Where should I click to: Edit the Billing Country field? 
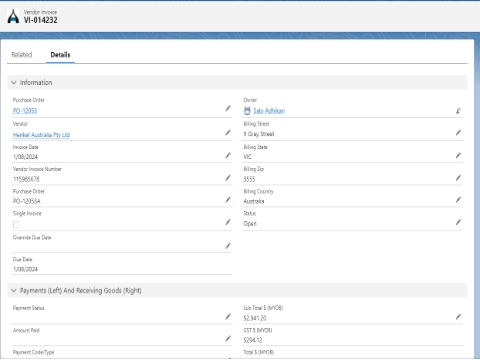pos(459,200)
